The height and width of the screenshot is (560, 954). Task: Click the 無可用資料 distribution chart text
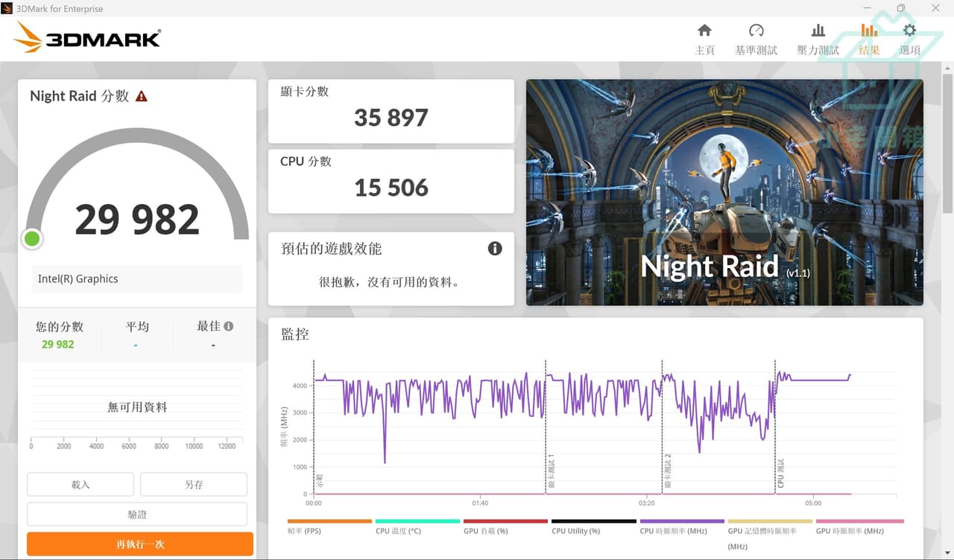point(137,407)
